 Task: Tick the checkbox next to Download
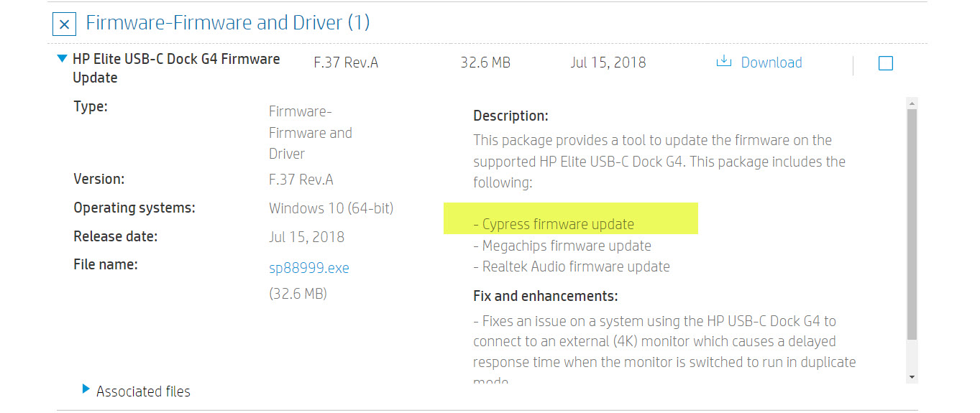click(886, 63)
